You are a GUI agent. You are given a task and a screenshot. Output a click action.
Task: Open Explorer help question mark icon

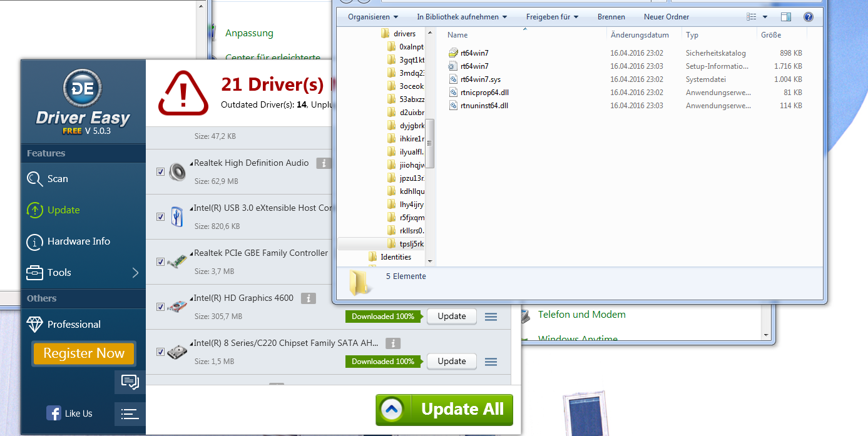tap(808, 17)
